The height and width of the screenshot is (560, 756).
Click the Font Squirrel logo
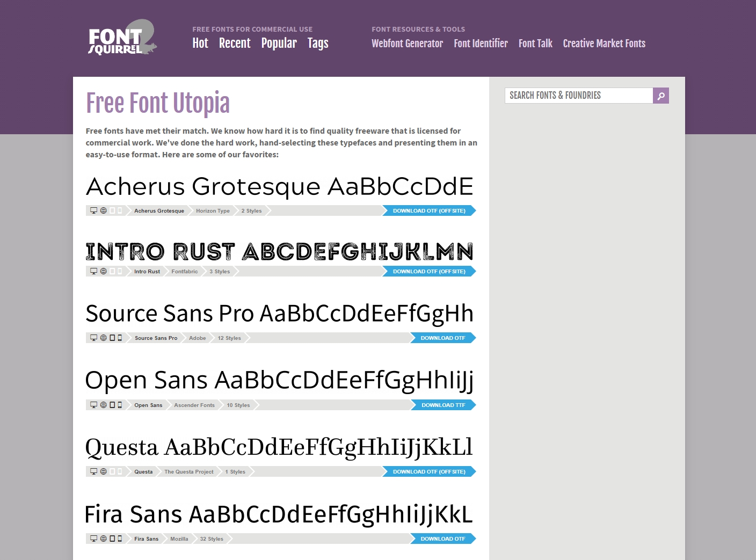click(x=122, y=38)
